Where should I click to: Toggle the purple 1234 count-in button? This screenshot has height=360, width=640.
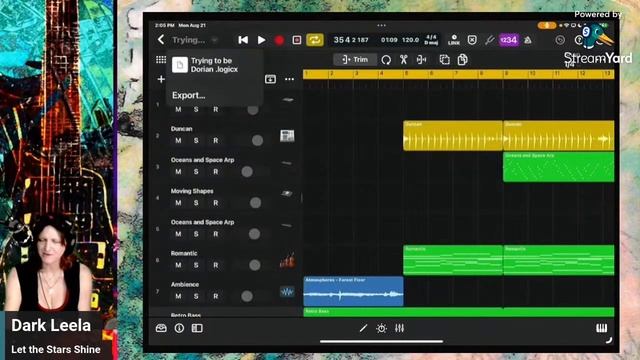pyautogui.click(x=509, y=40)
